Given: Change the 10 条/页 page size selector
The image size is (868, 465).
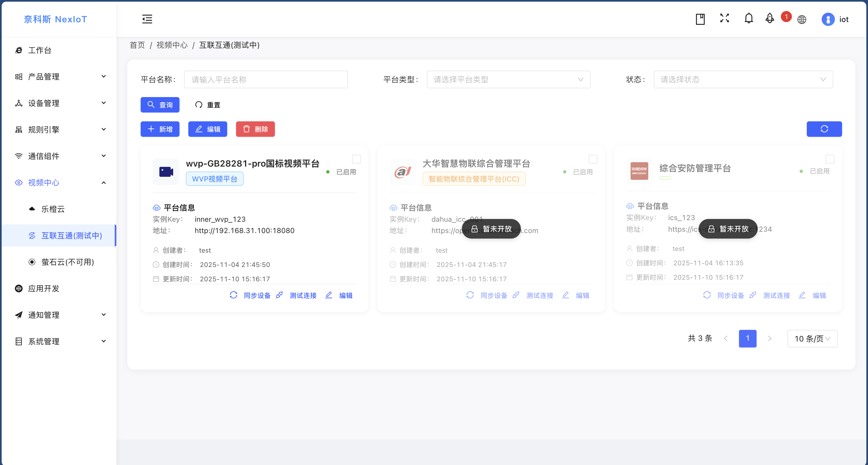Looking at the screenshot, I should click(x=812, y=338).
